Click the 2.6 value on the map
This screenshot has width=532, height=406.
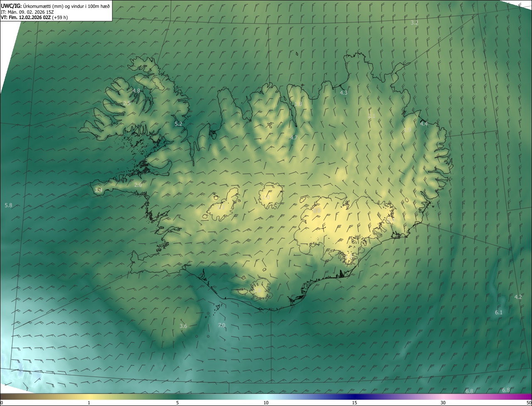click(x=138, y=185)
